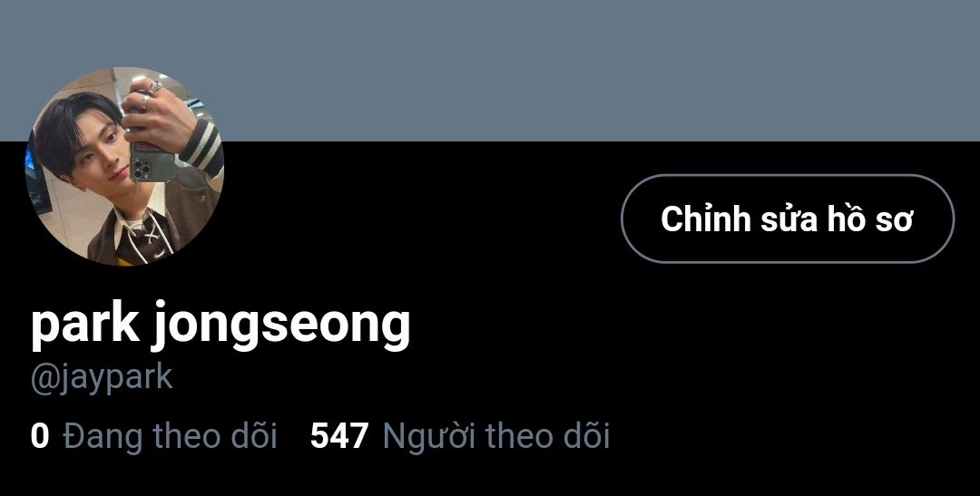Click the face in the profile picture
Viewport: 980px width, 496px height.
pyautogui.click(x=103, y=153)
